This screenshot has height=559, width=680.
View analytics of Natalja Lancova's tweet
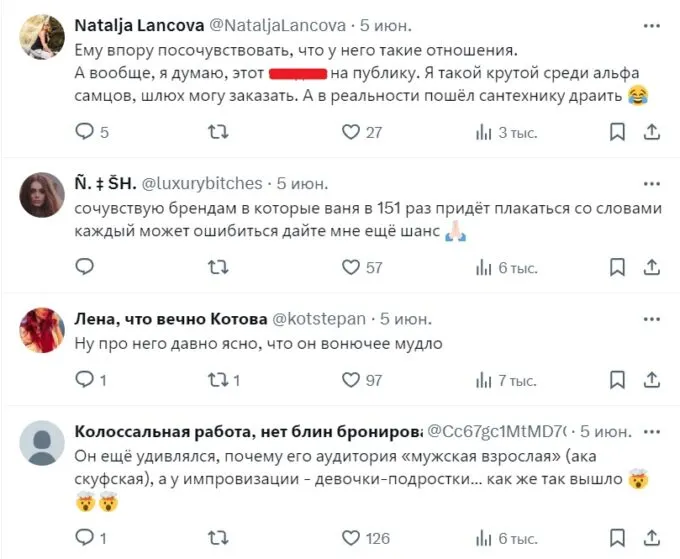(485, 132)
